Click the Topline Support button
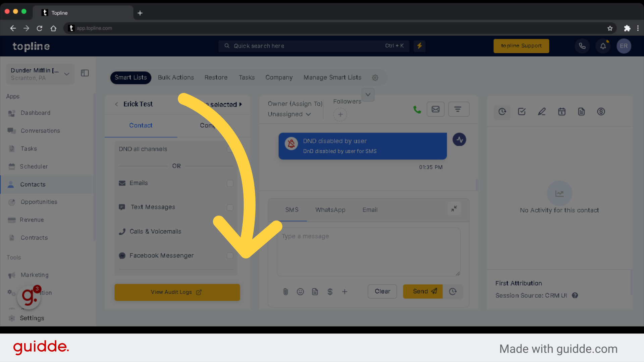The height and width of the screenshot is (362, 644). click(521, 46)
